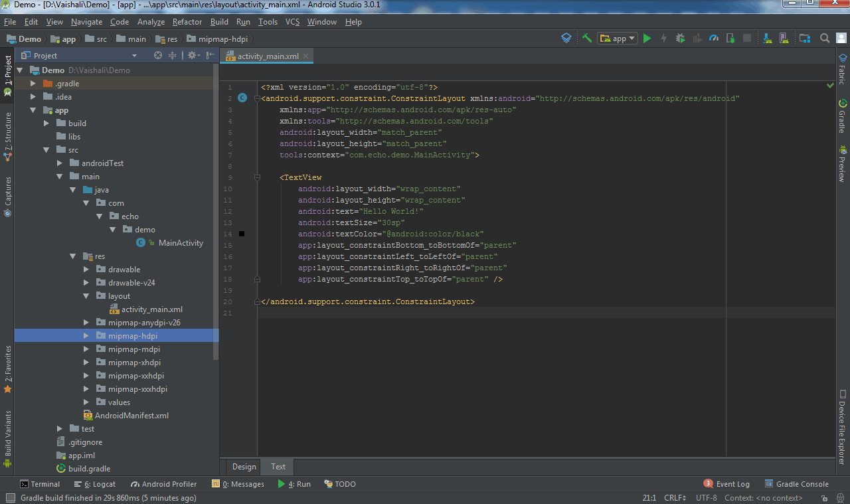The height and width of the screenshot is (504, 850).
Task: Click the layered stack icon left of hammer
Action: [566, 39]
